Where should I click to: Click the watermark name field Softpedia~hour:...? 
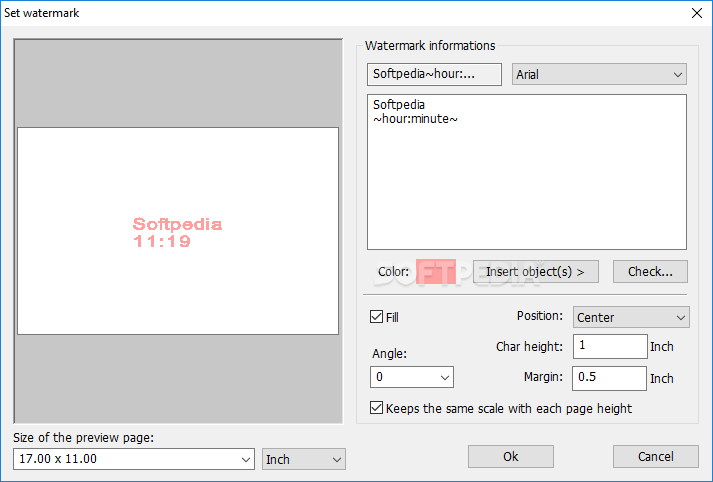tap(434, 75)
